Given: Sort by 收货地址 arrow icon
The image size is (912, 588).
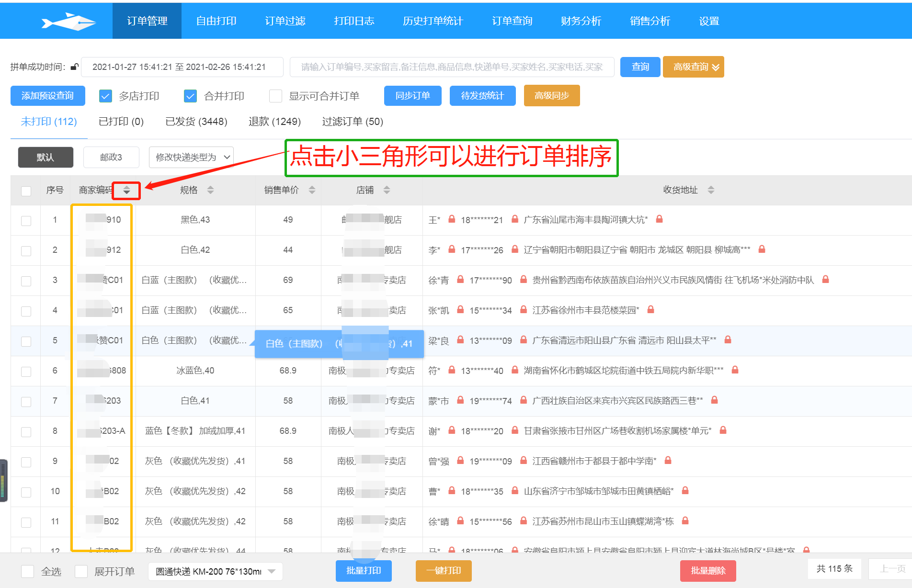Looking at the screenshot, I should [711, 191].
